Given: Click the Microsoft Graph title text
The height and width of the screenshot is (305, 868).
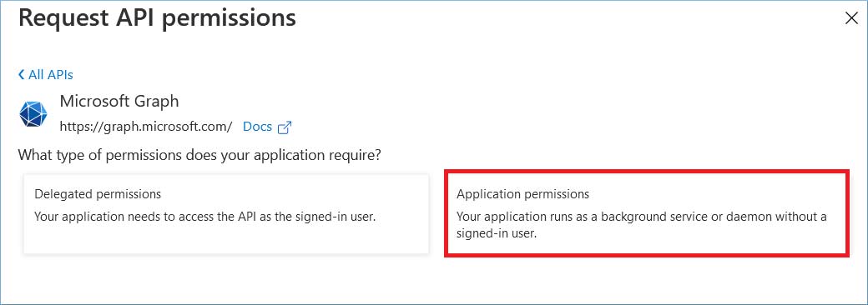Looking at the screenshot, I should coord(119,101).
